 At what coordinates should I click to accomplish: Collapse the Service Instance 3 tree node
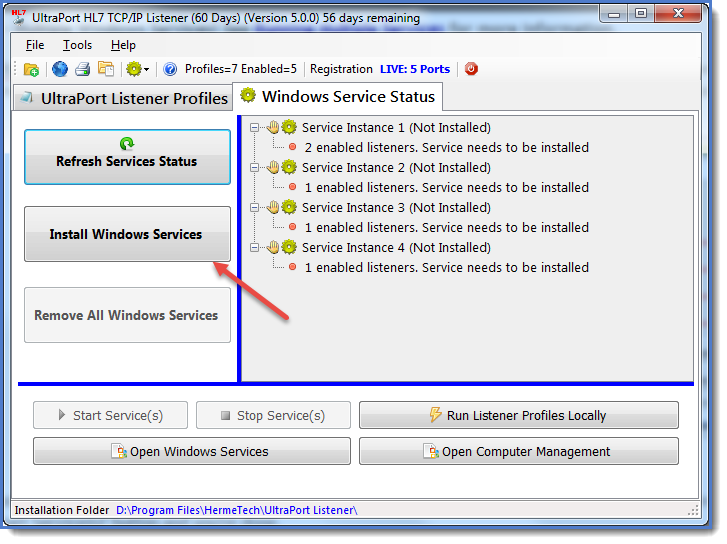click(x=254, y=207)
